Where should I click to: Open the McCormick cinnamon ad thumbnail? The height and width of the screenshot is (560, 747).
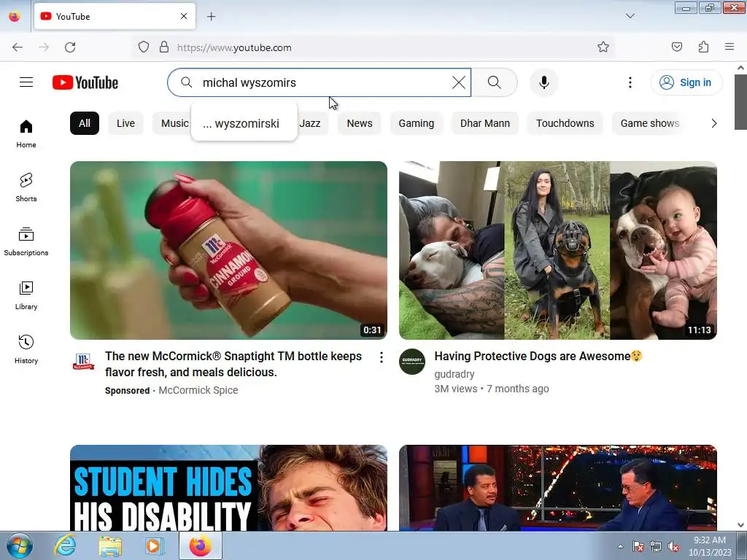(228, 251)
